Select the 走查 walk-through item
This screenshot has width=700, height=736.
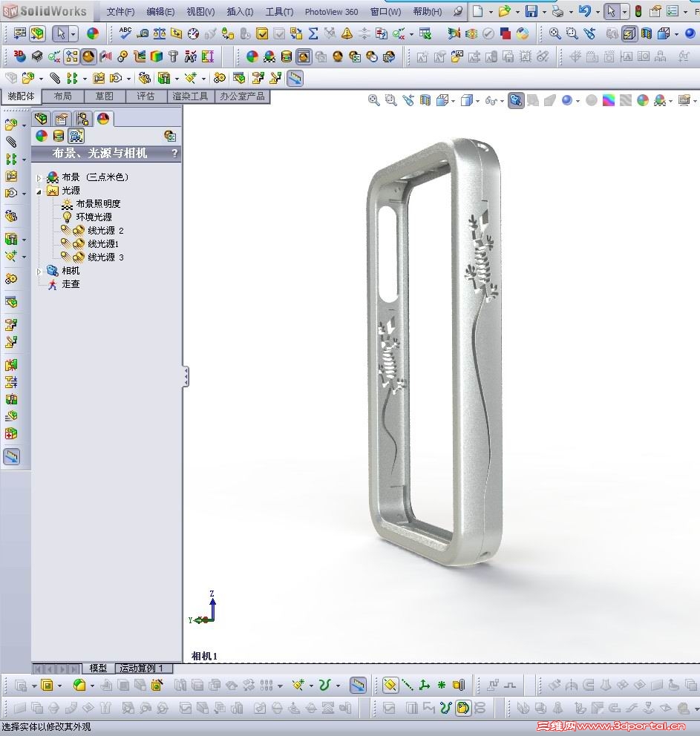point(71,284)
